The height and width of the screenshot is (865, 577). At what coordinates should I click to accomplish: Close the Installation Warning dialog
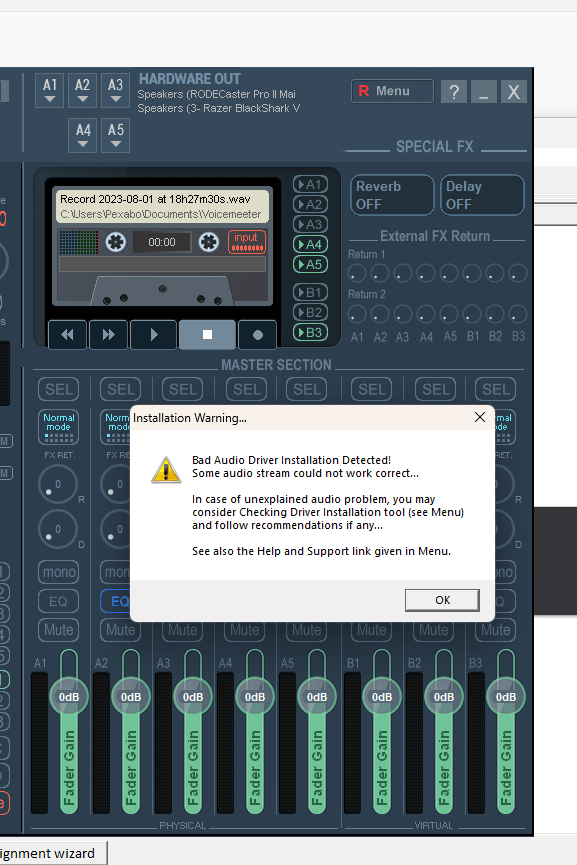tap(480, 418)
